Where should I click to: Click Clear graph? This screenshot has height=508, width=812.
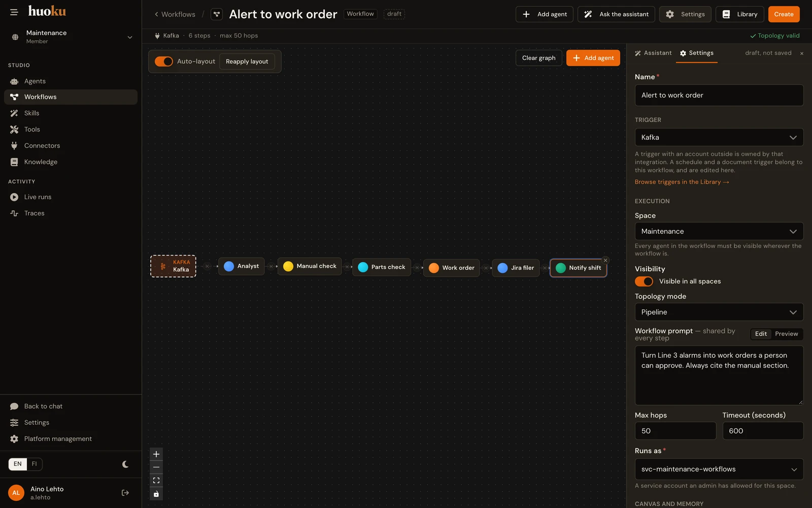(x=539, y=58)
